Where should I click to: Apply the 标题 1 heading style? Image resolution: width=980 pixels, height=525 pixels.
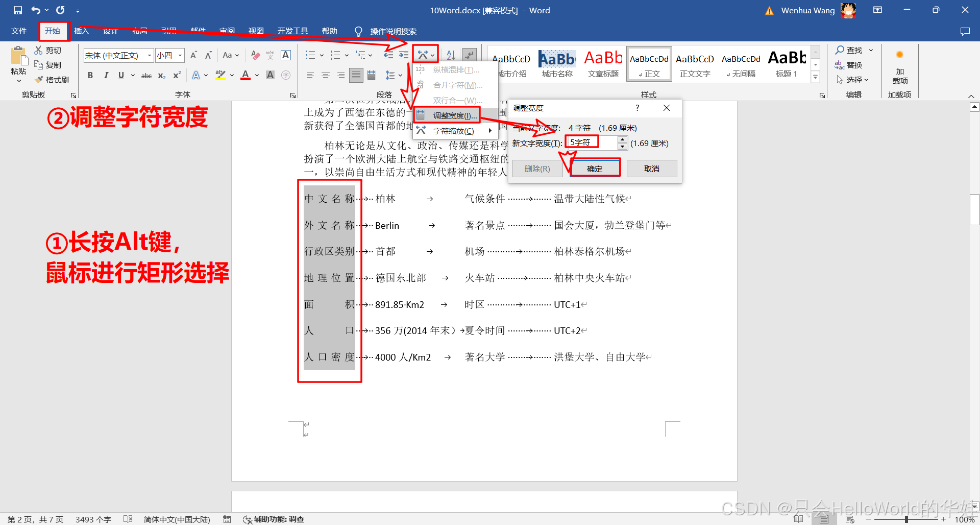pos(787,63)
